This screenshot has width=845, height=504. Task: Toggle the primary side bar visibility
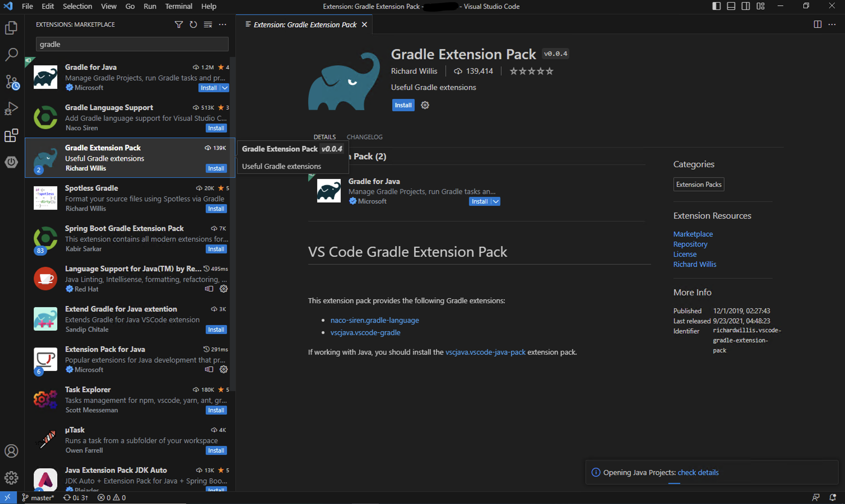click(716, 6)
